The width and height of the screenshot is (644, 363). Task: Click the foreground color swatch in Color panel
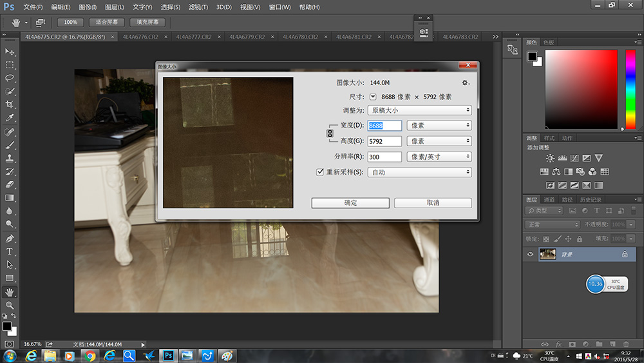click(x=533, y=57)
